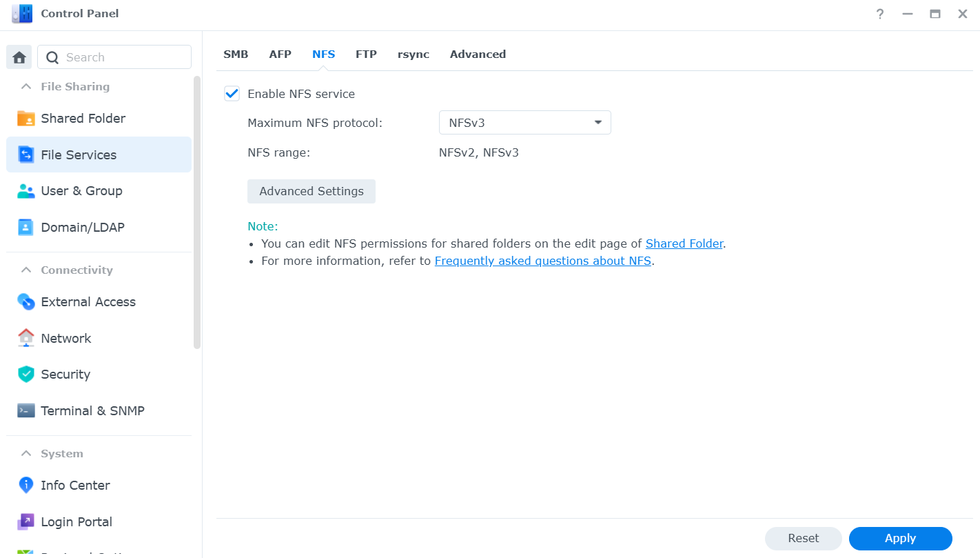Follow the Frequently asked questions about NFS link
980x558 pixels.
(x=543, y=261)
